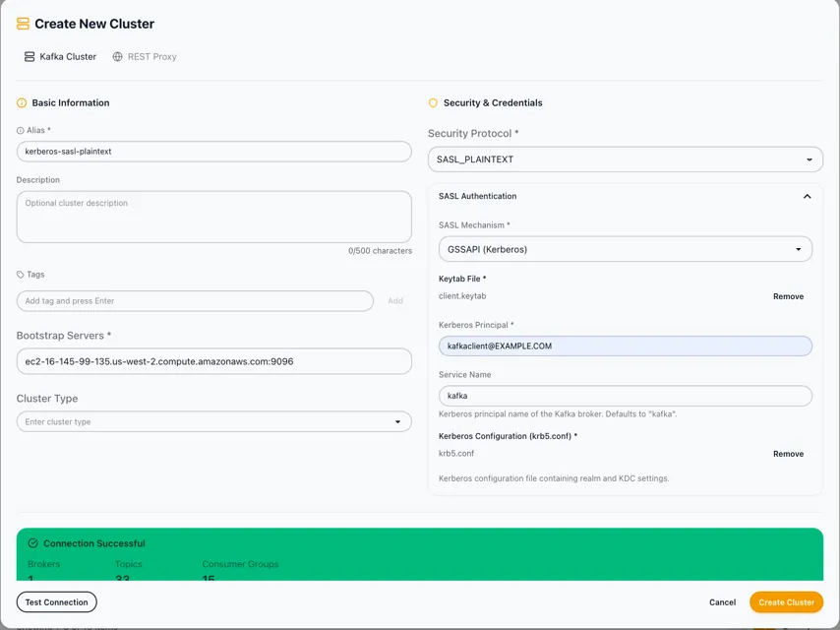Remove the client.keytab file
The image size is (840, 630).
coord(788,296)
